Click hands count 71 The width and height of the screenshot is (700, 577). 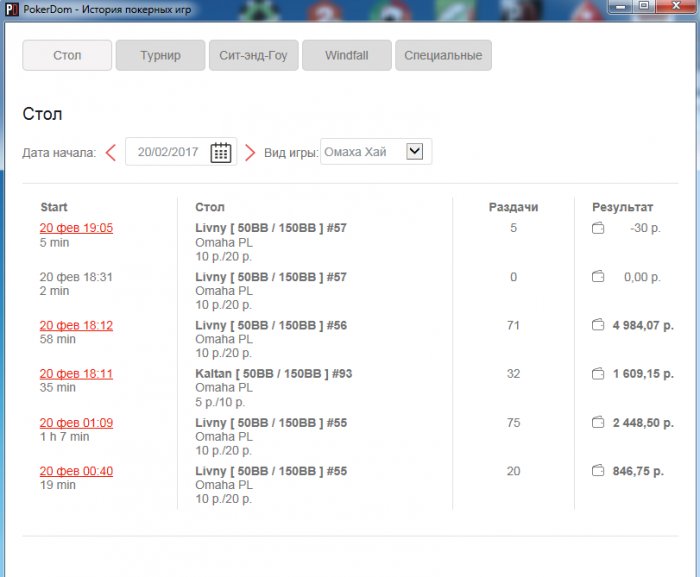[x=513, y=325]
